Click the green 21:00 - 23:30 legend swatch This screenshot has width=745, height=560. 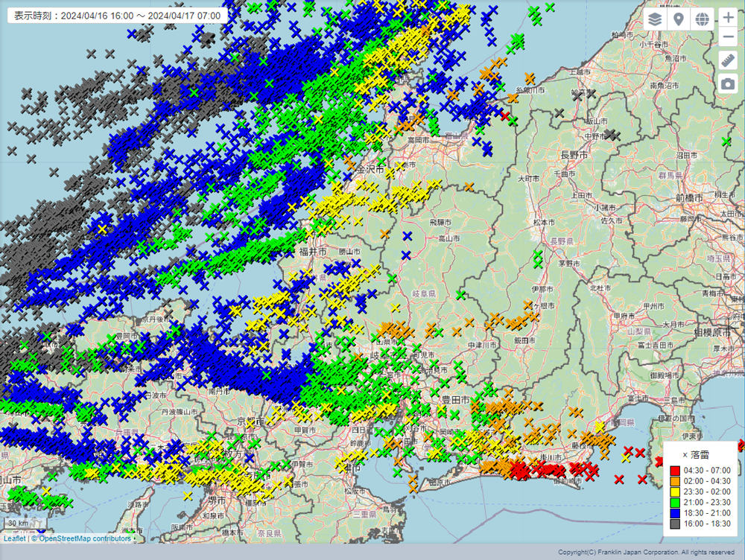[x=675, y=503]
